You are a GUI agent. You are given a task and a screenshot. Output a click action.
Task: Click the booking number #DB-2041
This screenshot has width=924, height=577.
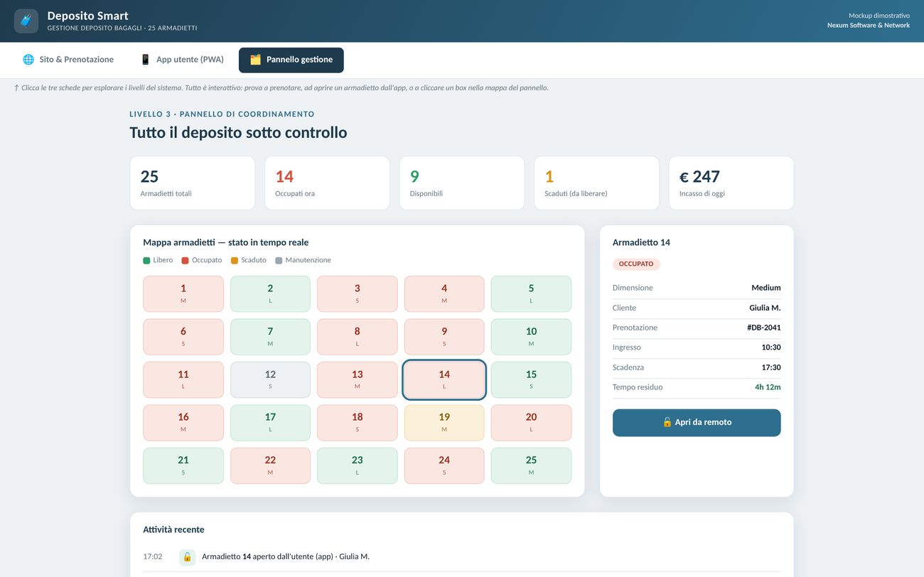(764, 328)
